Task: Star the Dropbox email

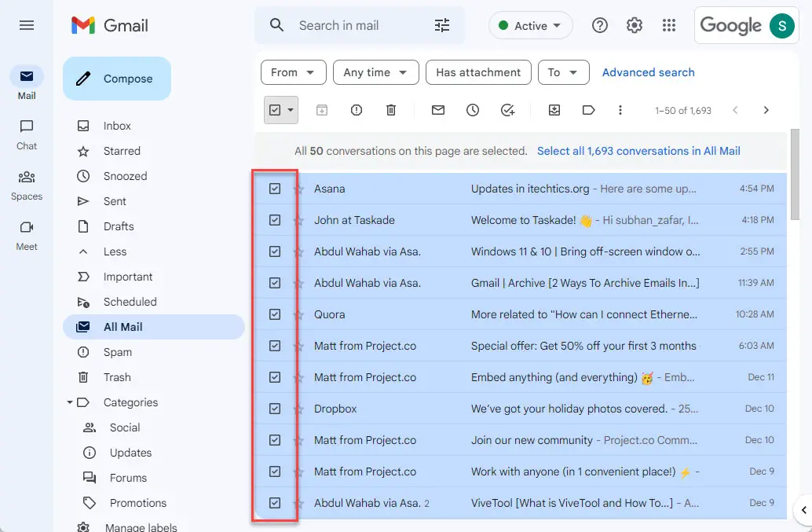Action: [298, 409]
